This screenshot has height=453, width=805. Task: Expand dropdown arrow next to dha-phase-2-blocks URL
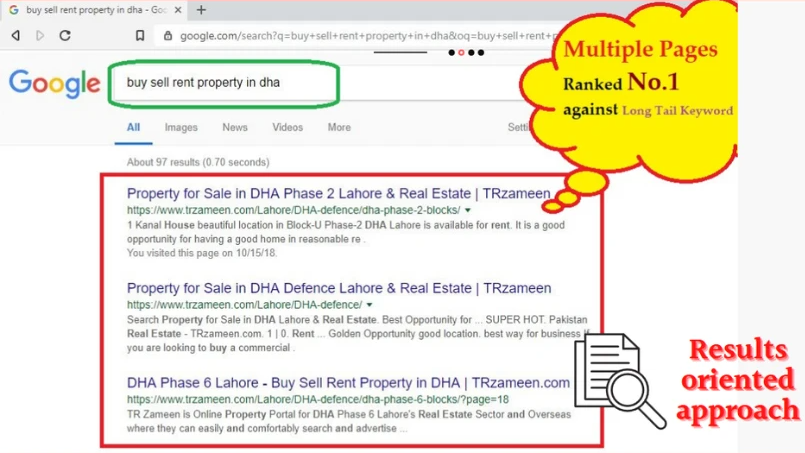click(468, 210)
